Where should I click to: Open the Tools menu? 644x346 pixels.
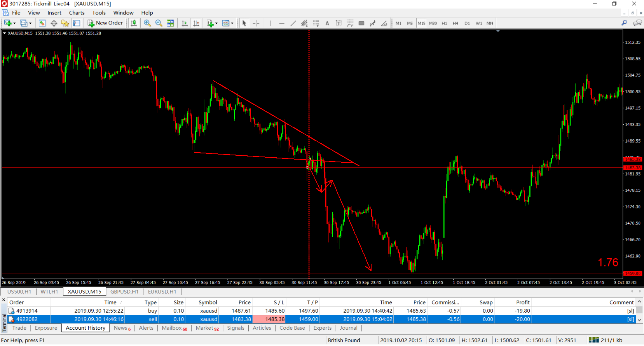pos(99,13)
